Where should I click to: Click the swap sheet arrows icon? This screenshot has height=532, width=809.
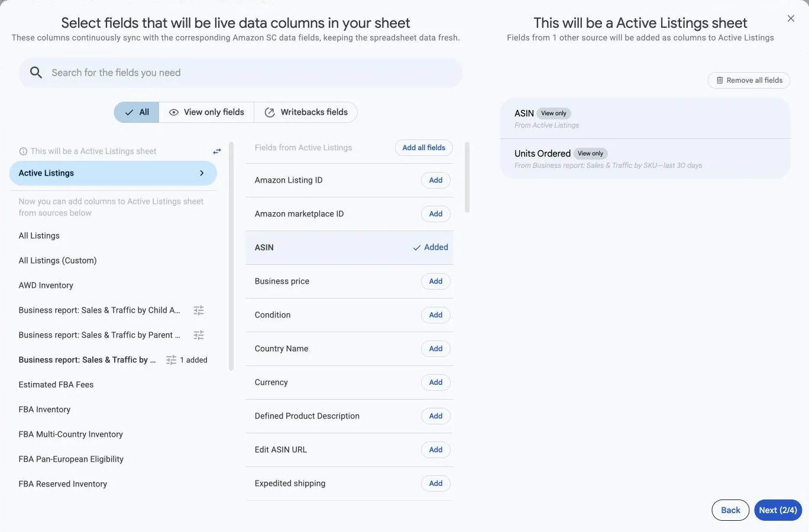pos(217,151)
